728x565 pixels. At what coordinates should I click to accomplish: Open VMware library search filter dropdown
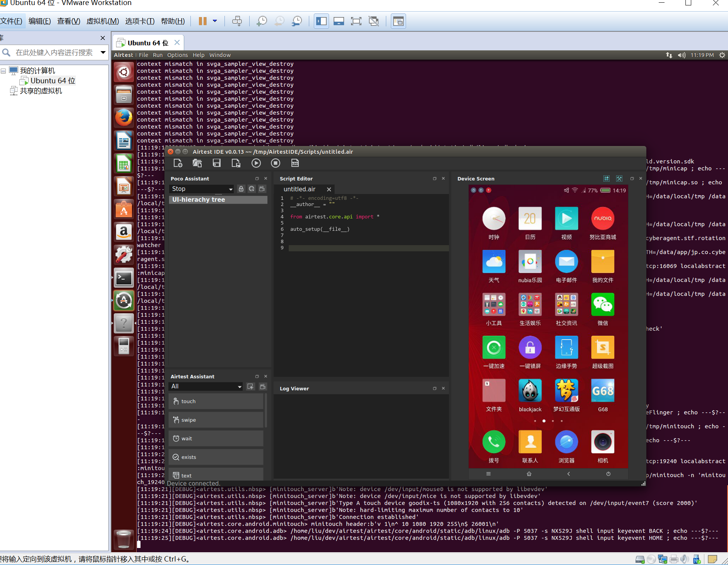103,53
